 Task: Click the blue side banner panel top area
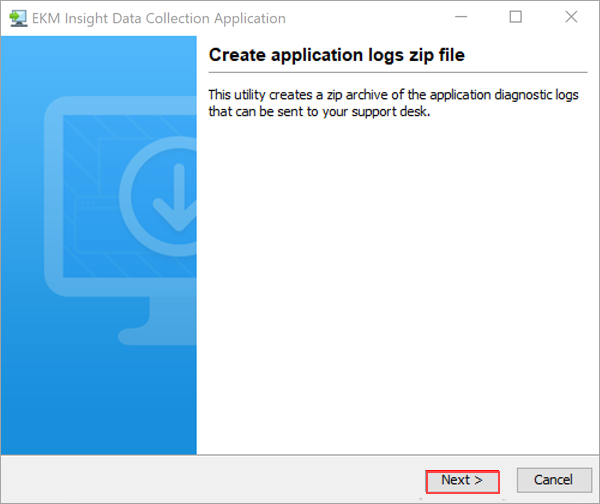[x=98, y=60]
